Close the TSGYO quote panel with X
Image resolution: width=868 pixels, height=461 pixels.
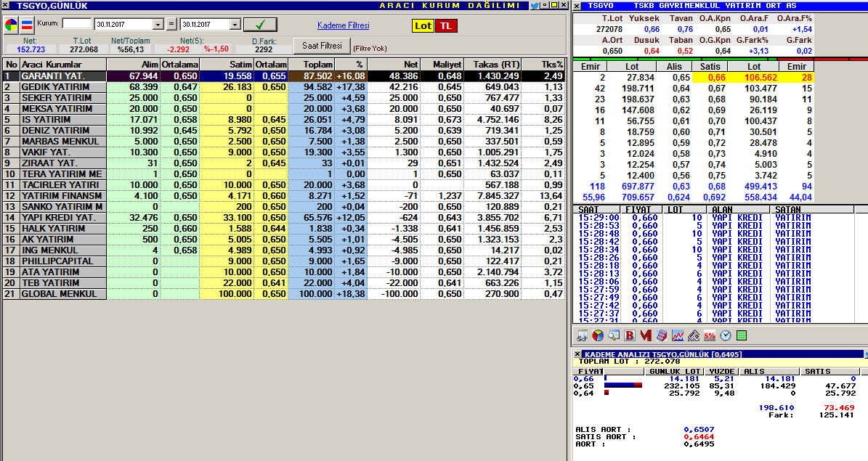coord(577,6)
